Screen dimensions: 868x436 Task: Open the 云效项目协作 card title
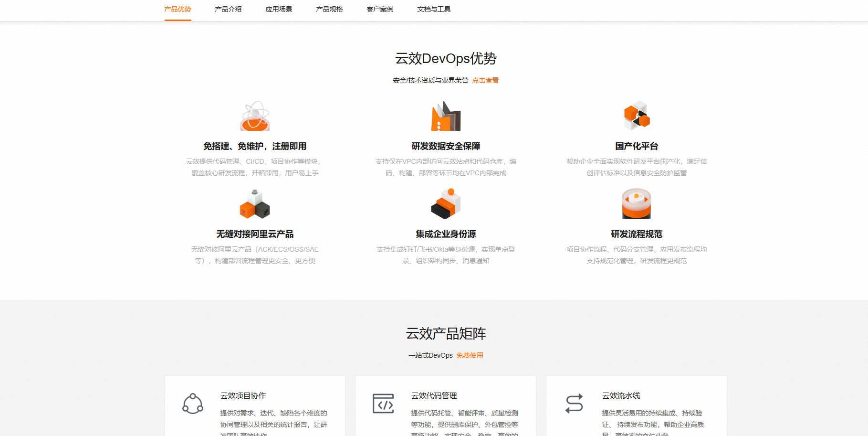[x=243, y=396]
